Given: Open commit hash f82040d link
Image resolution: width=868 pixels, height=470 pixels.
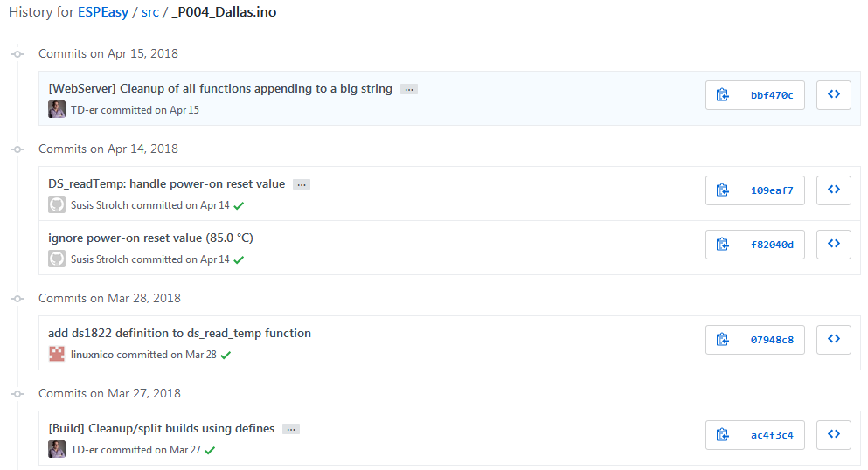Looking at the screenshot, I should [x=772, y=245].
